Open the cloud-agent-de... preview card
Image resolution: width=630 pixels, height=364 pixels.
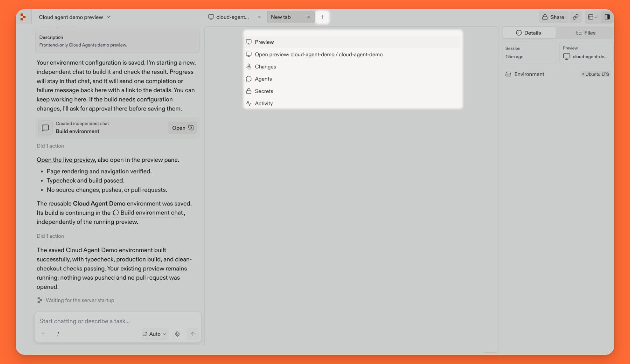coord(586,52)
